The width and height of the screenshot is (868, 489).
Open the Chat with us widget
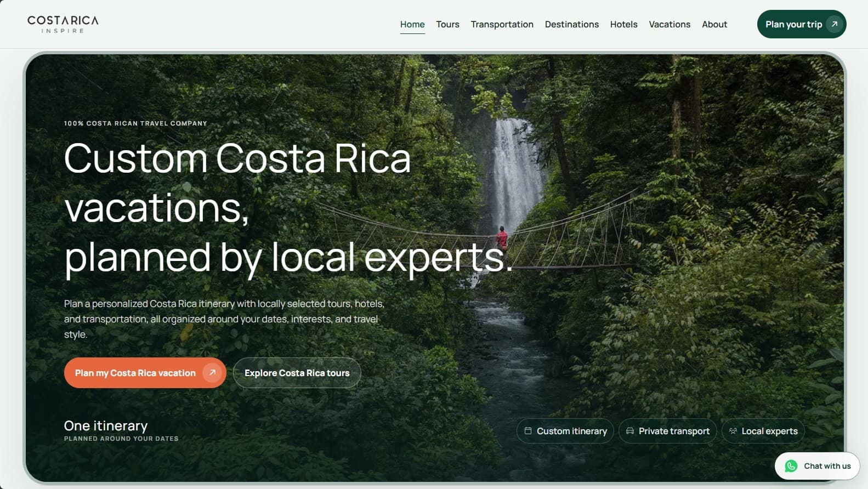click(x=817, y=466)
